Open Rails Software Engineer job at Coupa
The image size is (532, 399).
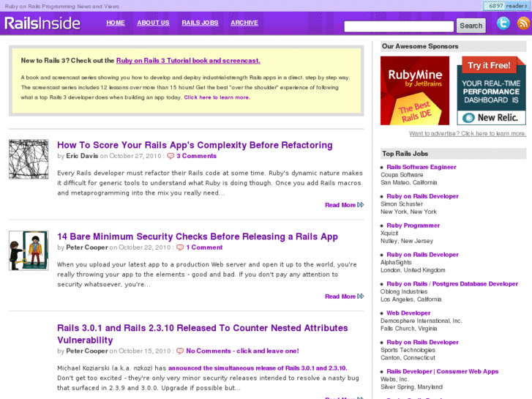coord(422,167)
